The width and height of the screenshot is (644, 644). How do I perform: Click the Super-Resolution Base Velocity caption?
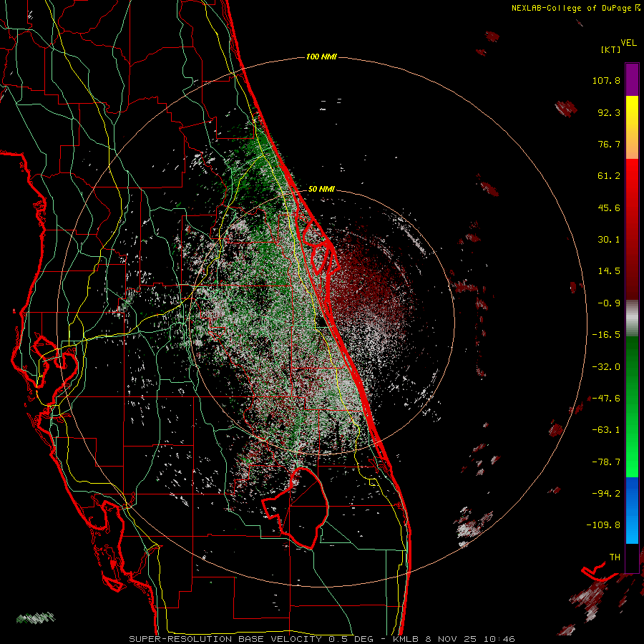(x=321, y=639)
